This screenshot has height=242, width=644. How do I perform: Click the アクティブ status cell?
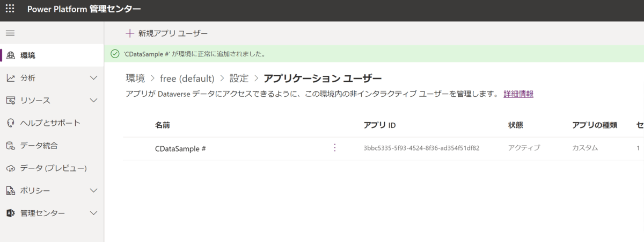pos(524,148)
